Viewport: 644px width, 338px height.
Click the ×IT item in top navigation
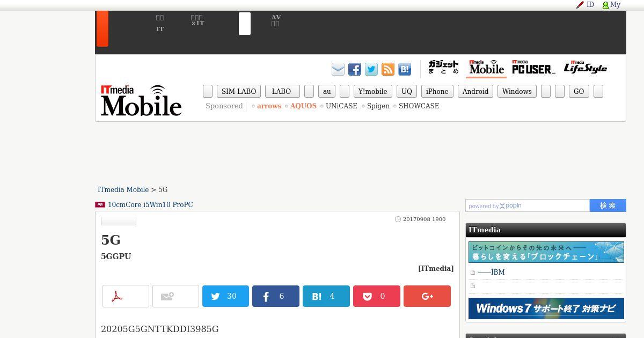[197, 20]
